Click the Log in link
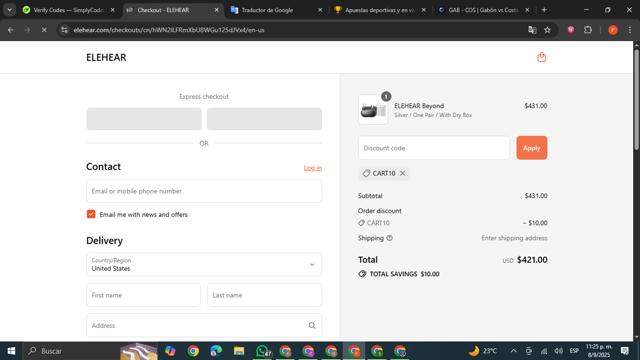 (x=313, y=168)
